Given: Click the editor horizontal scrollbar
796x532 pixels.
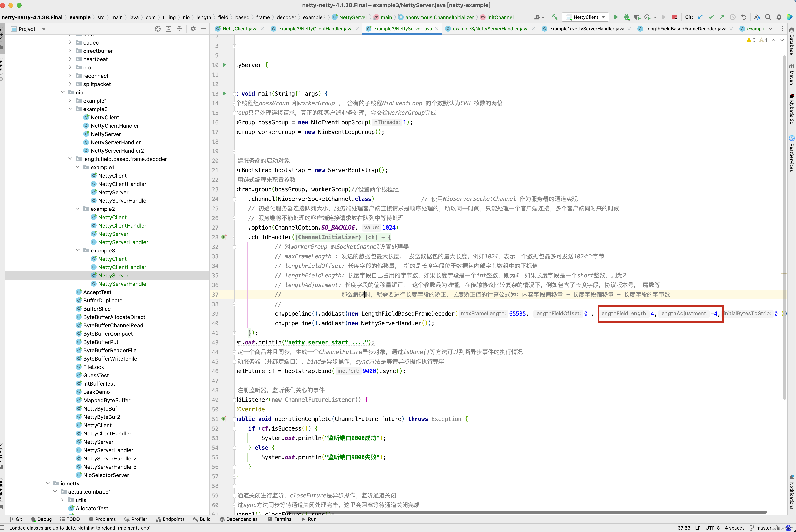Looking at the screenshot, I should (x=526, y=512).
